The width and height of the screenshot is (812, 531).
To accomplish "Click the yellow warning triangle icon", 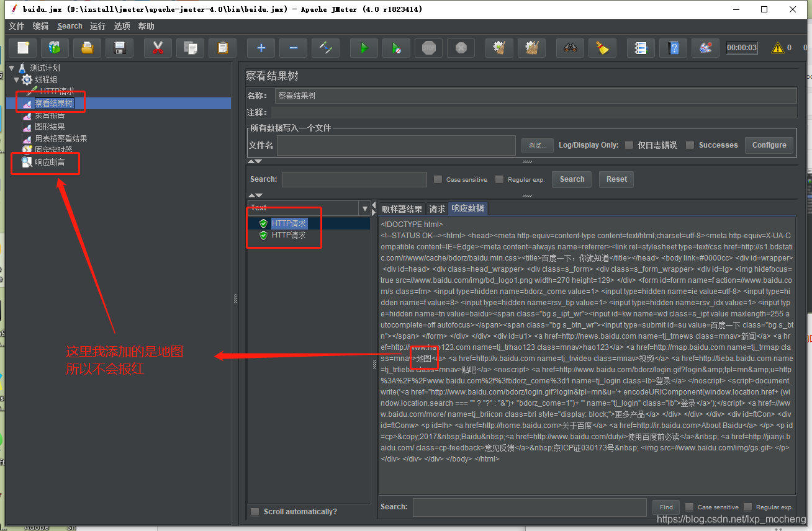I will [x=777, y=48].
